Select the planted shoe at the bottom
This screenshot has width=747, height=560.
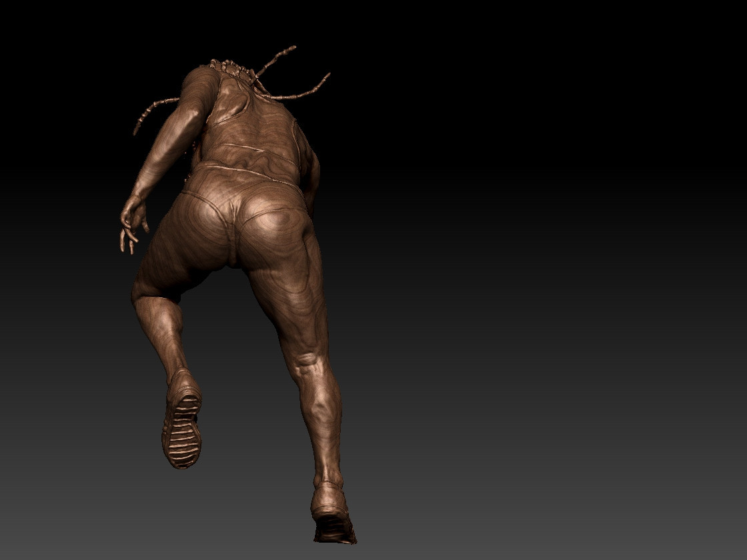333,514
